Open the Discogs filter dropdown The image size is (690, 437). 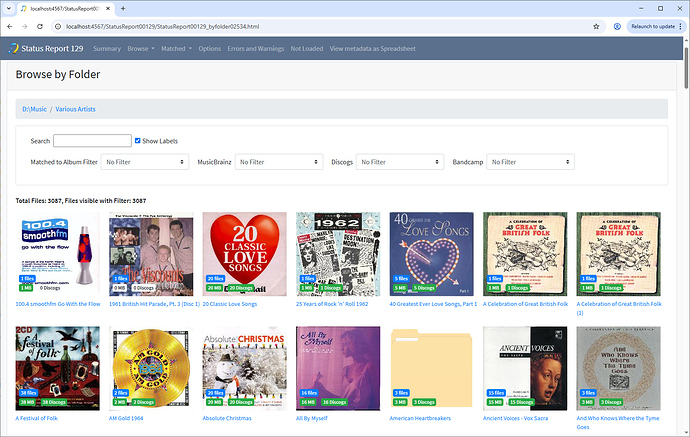point(400,162)
